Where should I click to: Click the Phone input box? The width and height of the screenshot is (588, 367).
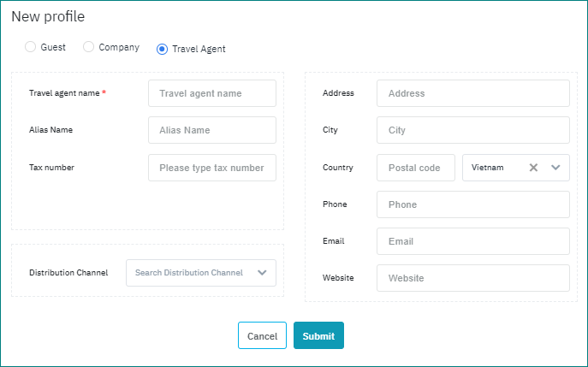click(x=472, y=204)
